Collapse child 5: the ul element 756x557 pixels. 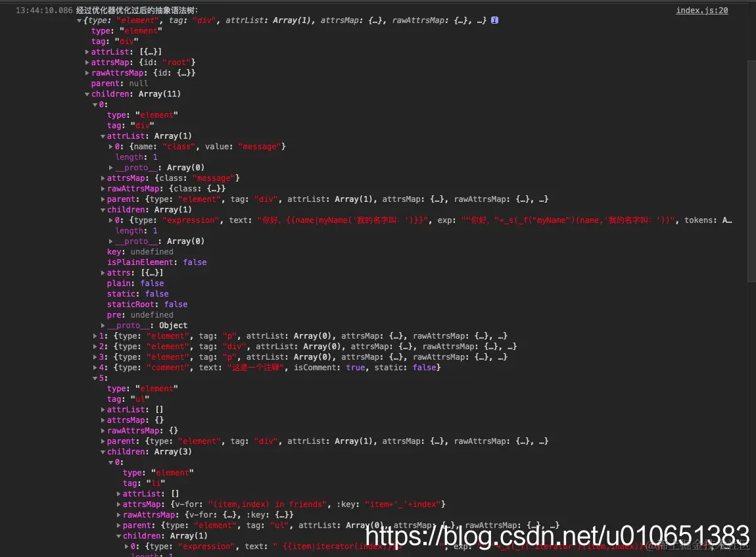95,379
